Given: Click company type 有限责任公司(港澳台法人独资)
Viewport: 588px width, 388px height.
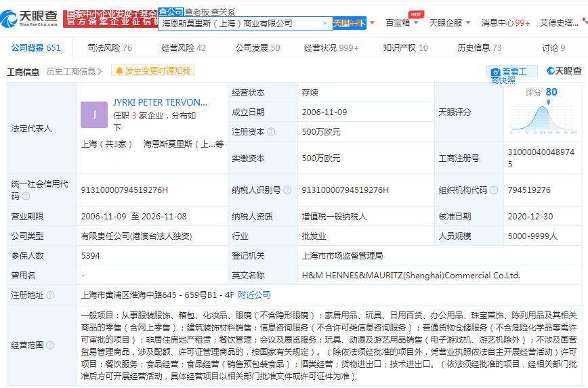Looking at the screenshot, I should click(x=137, y=236).
